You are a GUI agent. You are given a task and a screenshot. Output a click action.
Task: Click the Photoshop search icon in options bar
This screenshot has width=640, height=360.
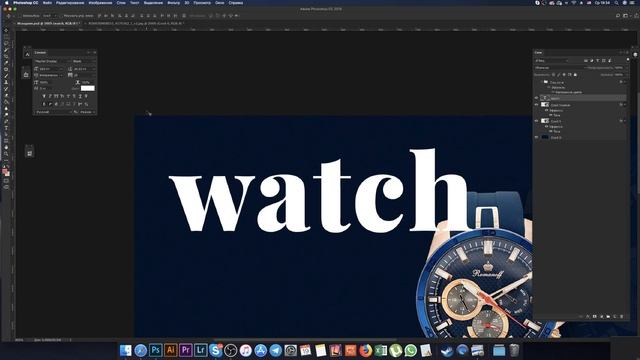(618, 16)
